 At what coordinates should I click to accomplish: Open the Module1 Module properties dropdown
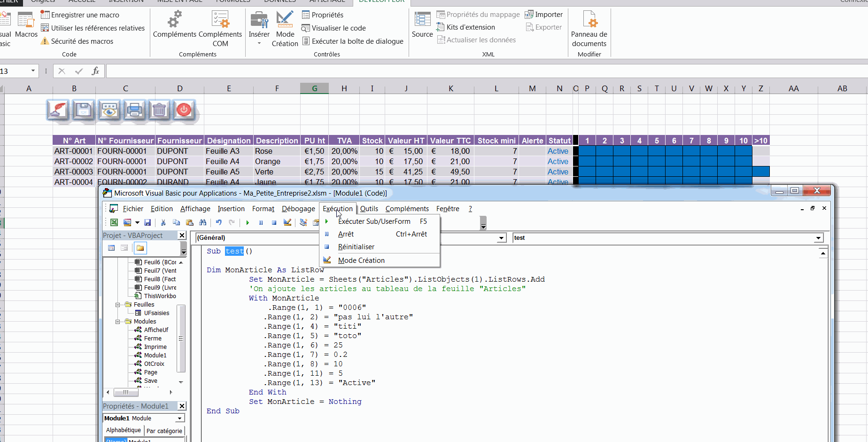(180, 418)
